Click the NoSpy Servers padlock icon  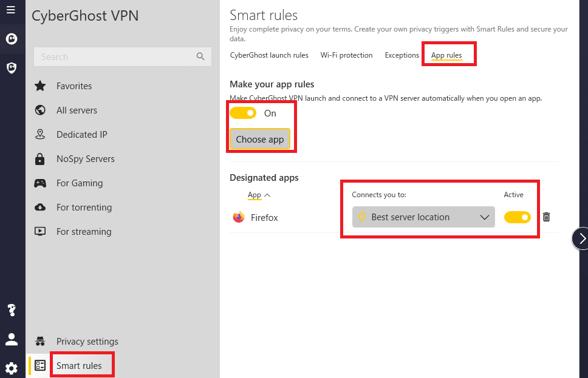pyautogui.click(x=39, y=159)
